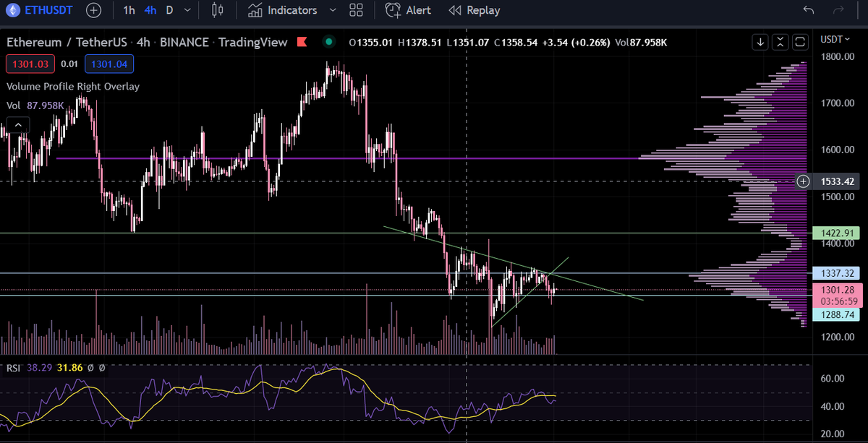Click the grid layout selector icon
The height and width of the screenshot is (443, 868).
356,10
